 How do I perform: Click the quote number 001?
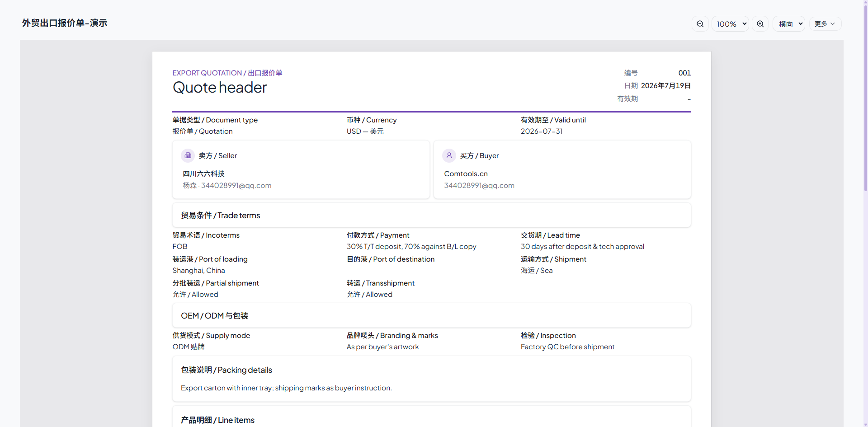tap(684, 73)
